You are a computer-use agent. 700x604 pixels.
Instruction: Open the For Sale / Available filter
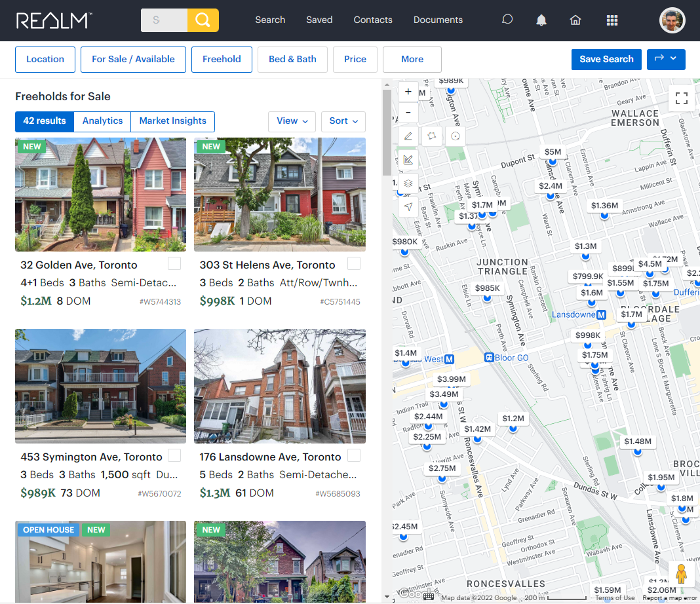[133, 60]
